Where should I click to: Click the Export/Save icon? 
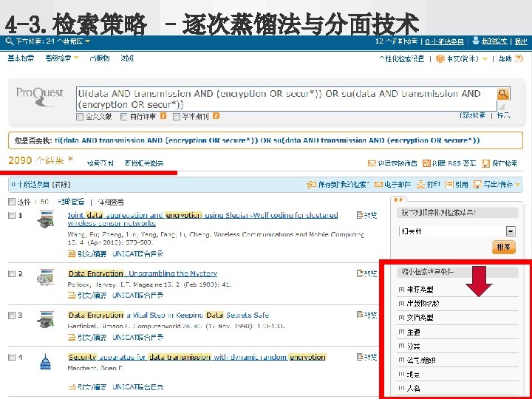[x=477, y=184]
